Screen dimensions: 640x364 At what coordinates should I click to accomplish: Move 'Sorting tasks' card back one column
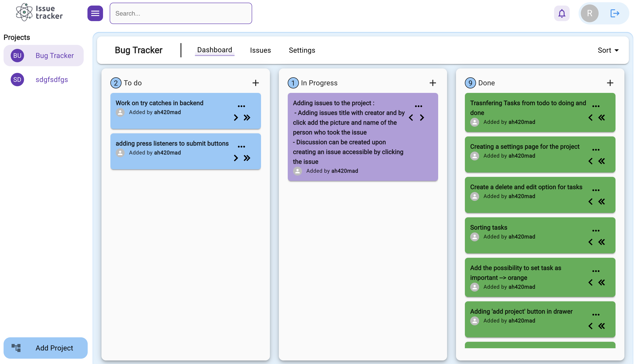point(590,242)
